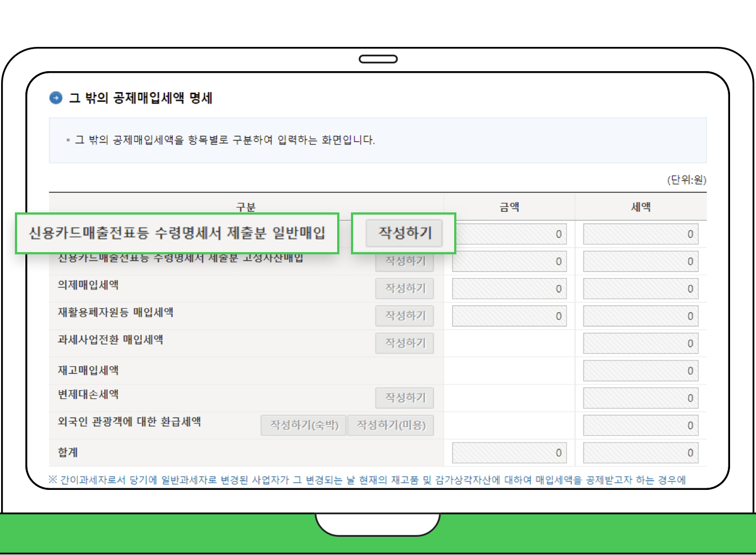Click the 금액 total in the 합계 row
The image size is (756, 555).
[508, 452]
